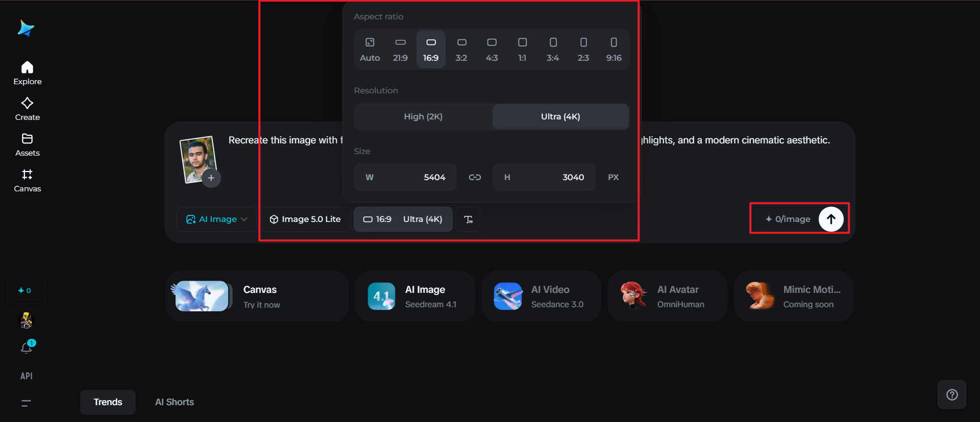Select the 3:4 aspect ratio
The image size is (980, 422).
(x=553, y=49)
